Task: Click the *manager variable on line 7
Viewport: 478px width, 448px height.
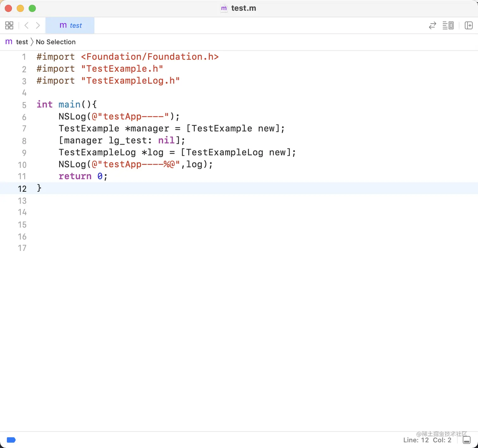Action: pyautogui.click(x=147, y=129)
